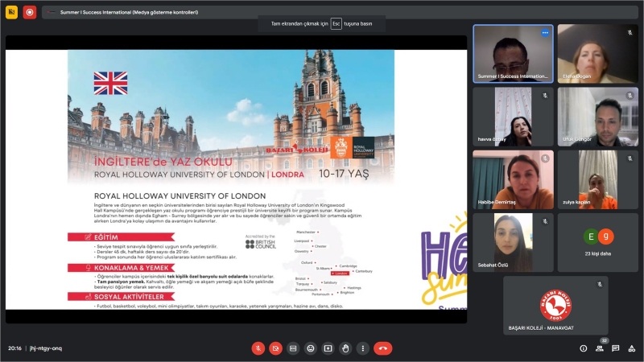Click the UK flag on slide
Screen dimensions: 644x362
pyautogui.click(x=110, y=84)
